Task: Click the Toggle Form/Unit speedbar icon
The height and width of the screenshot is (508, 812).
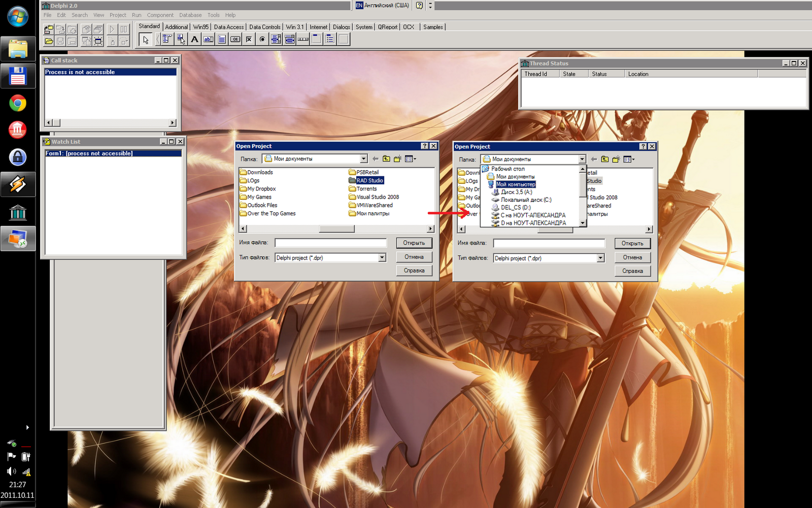Action: pyautogui.click(x=86, y=41)
